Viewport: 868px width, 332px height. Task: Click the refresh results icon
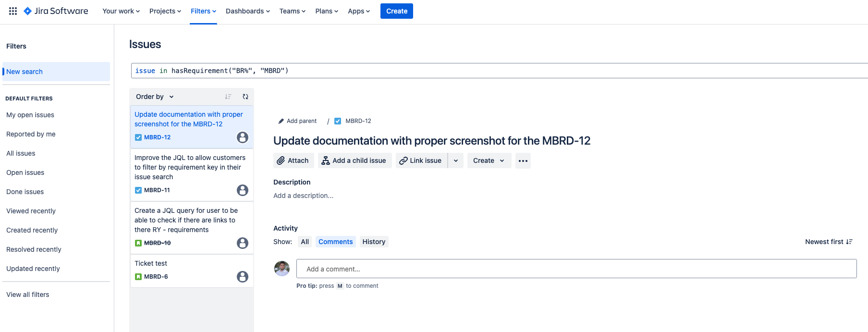pyautogui.click(x=245, y=97)
